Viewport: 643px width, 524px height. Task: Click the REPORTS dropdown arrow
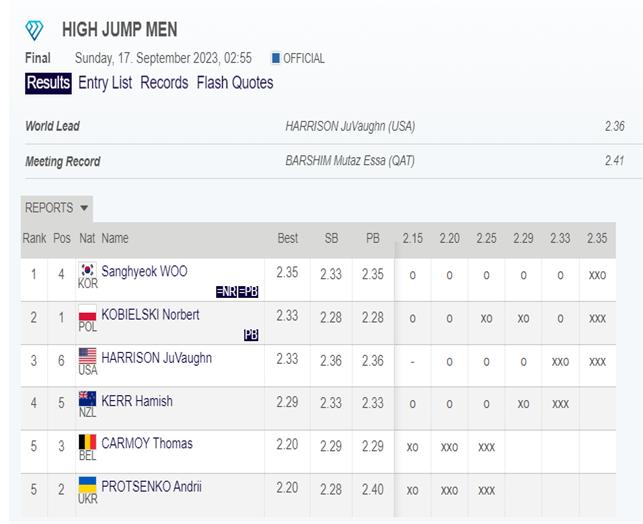[x=84, y=208]
